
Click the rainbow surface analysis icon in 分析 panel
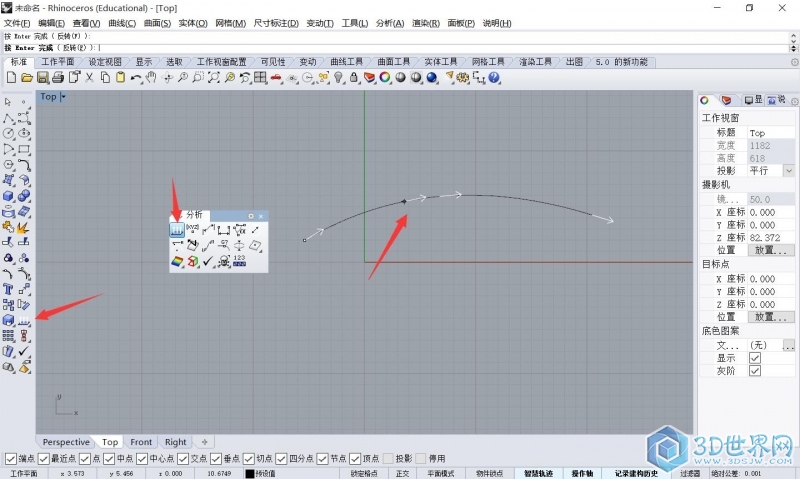point(177,262)
